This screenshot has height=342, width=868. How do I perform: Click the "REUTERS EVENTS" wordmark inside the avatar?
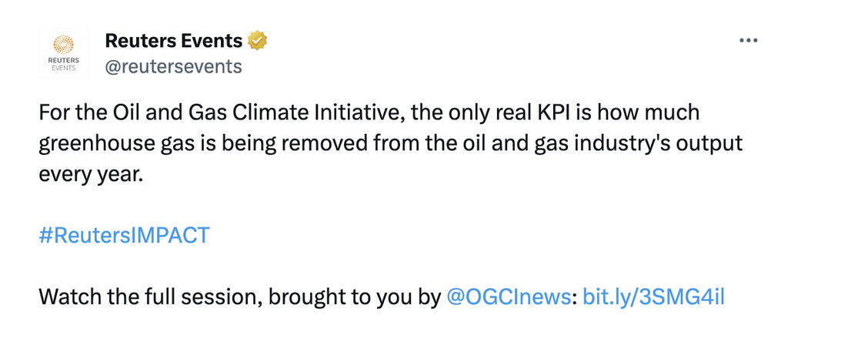click(63, 62)
